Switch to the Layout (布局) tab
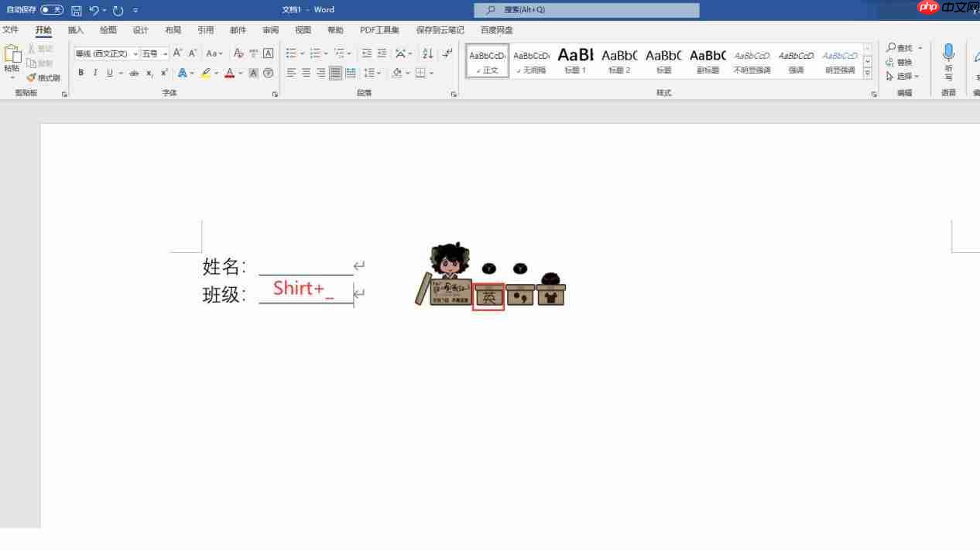The image size is (980, 551). 173,30
